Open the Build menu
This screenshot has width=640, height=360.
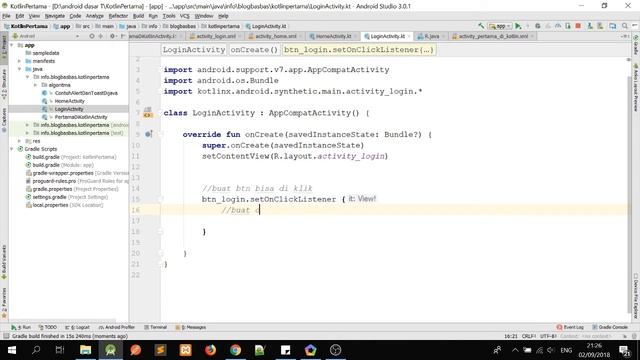(138, 16)
